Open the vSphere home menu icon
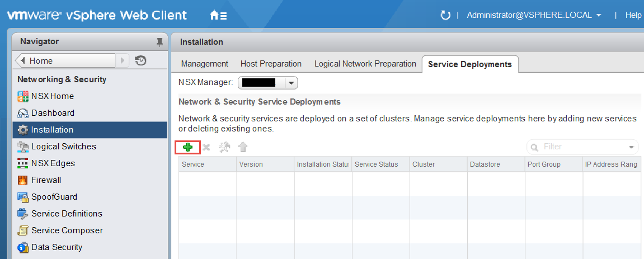The image size is (644, 259). pyautogui.click(x=218, y=16)
